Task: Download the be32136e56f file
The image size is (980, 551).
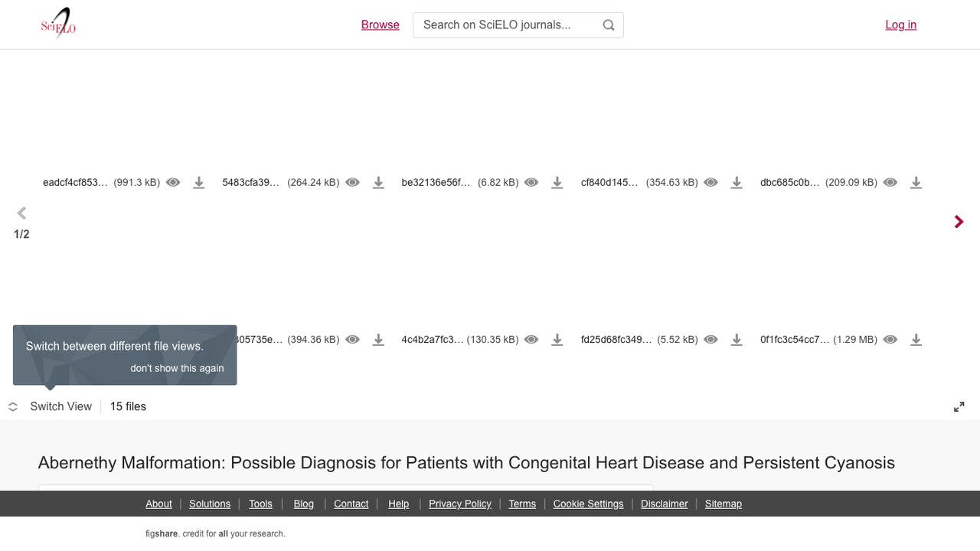Action: coord(557,182)
